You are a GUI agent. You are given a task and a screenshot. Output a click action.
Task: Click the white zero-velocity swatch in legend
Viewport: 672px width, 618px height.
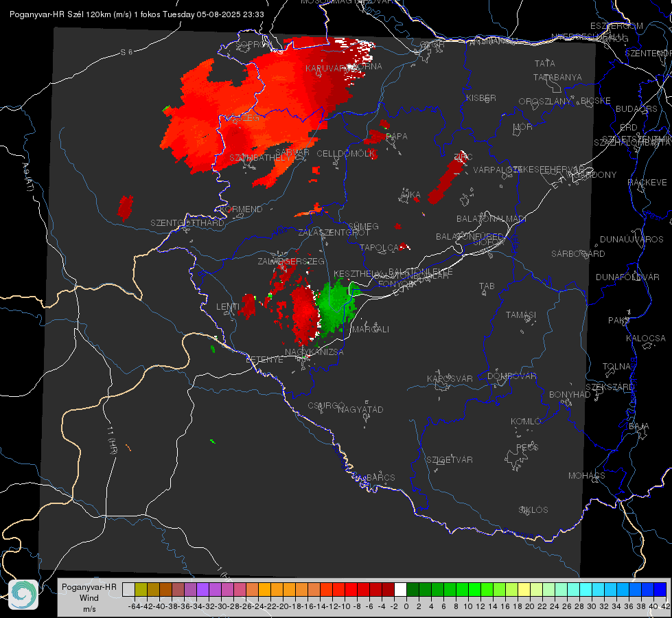point(400,589)
